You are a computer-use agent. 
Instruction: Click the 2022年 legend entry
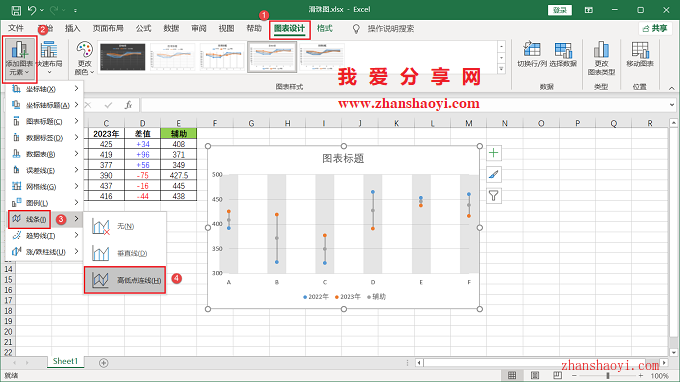[x=316, y=297]
